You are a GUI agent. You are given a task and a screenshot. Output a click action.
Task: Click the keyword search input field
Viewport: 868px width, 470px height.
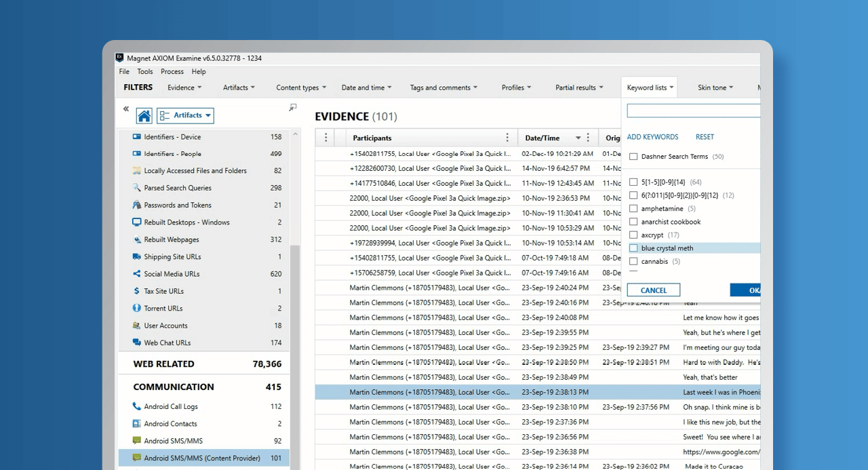coord(693,111)
